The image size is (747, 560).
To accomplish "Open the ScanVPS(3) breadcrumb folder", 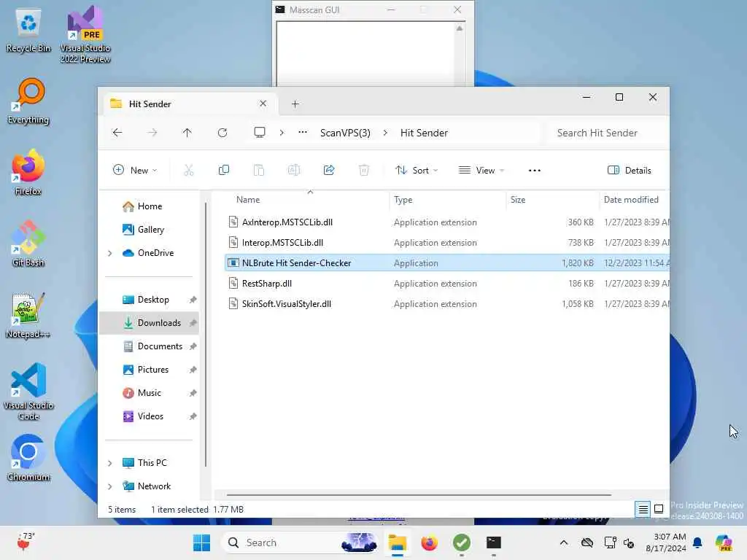I will (345, 133).
